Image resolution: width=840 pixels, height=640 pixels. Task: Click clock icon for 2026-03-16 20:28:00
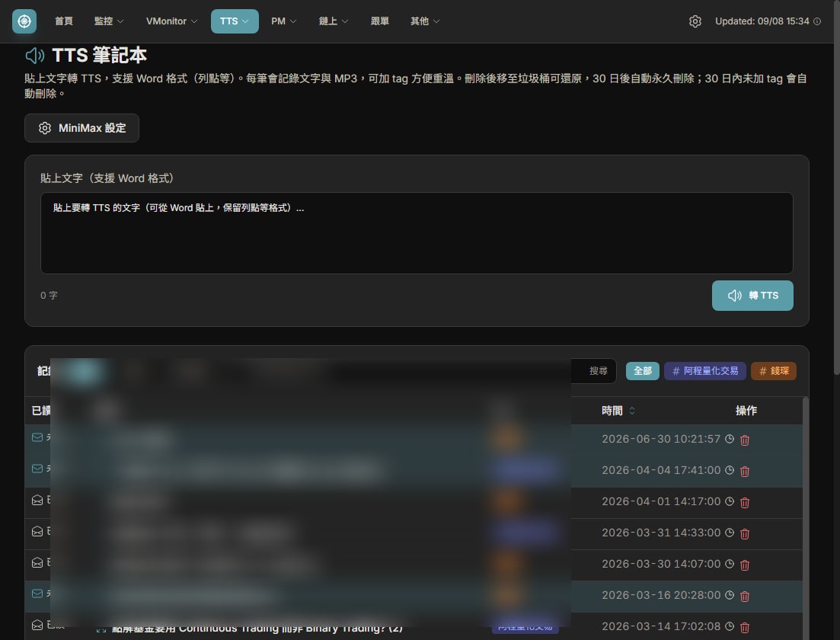tap(729, 594)
